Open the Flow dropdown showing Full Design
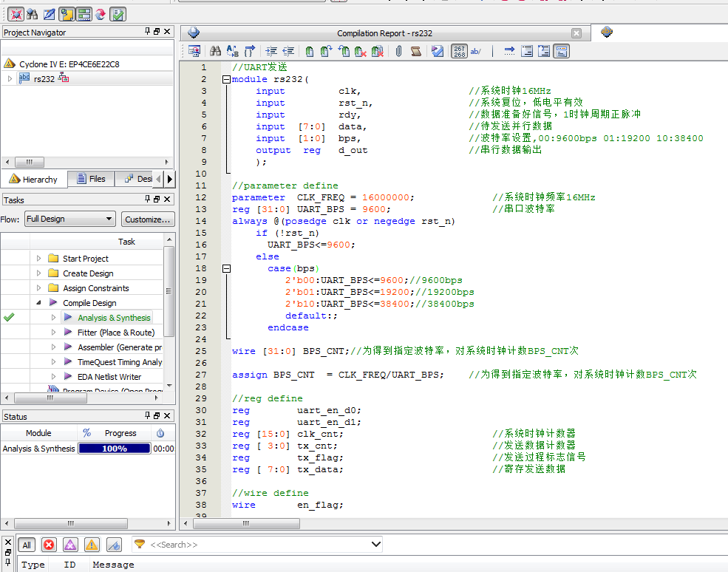Screen dimensions: 728x572 click(70, 219)
